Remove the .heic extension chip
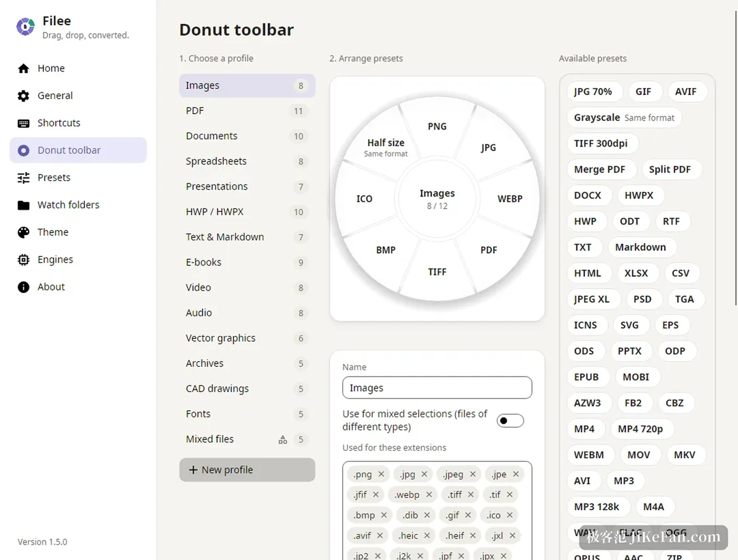738x560 pixels. [x=427, y=535]
